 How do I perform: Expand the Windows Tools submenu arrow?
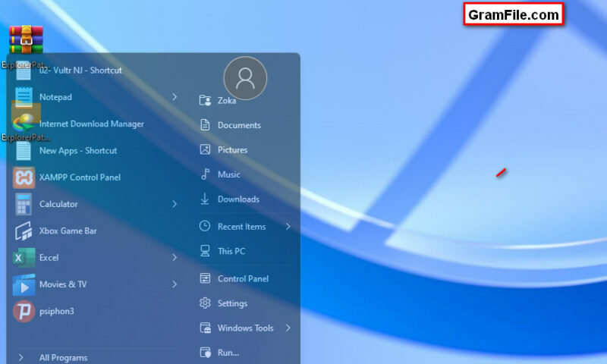click(x=288, y=328)
